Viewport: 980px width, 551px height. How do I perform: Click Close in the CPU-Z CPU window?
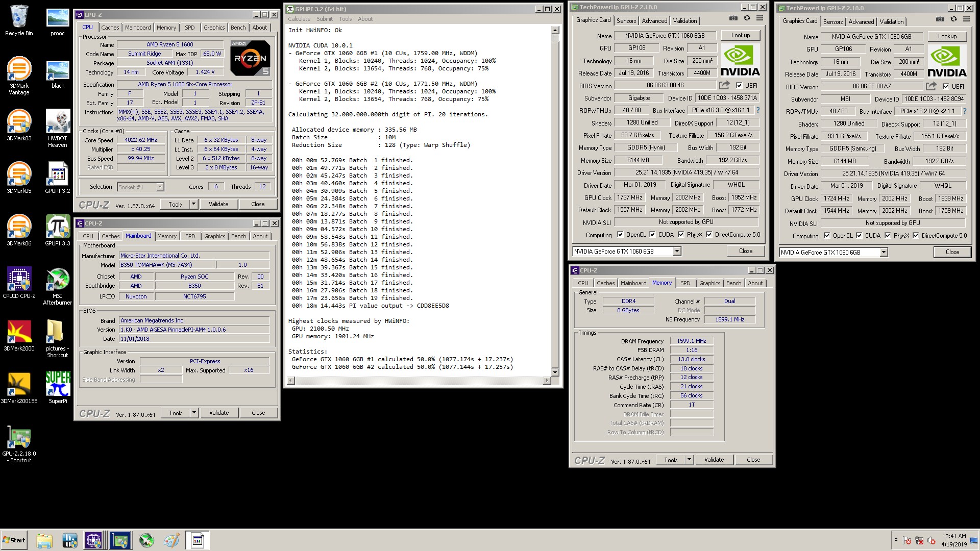coord(258,204)
